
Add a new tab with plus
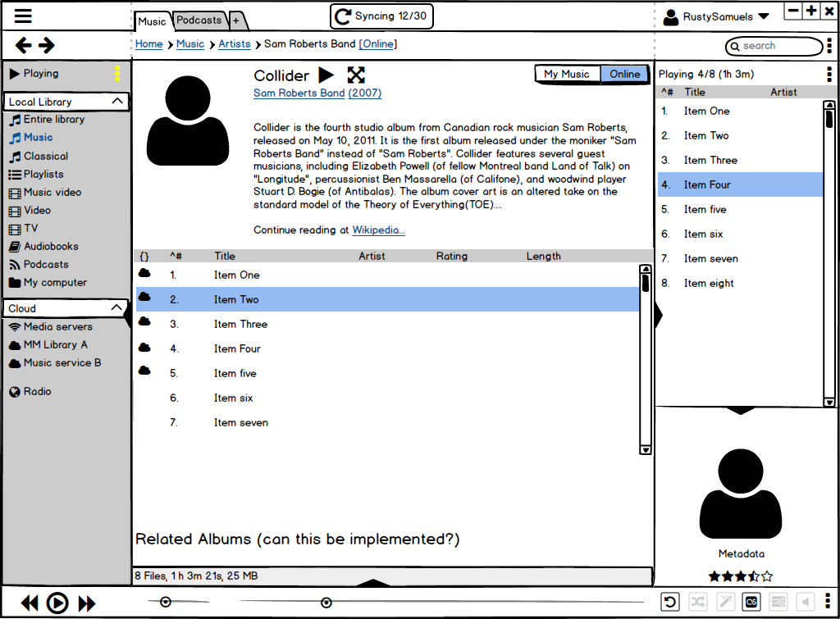click(x=236, y=20)
